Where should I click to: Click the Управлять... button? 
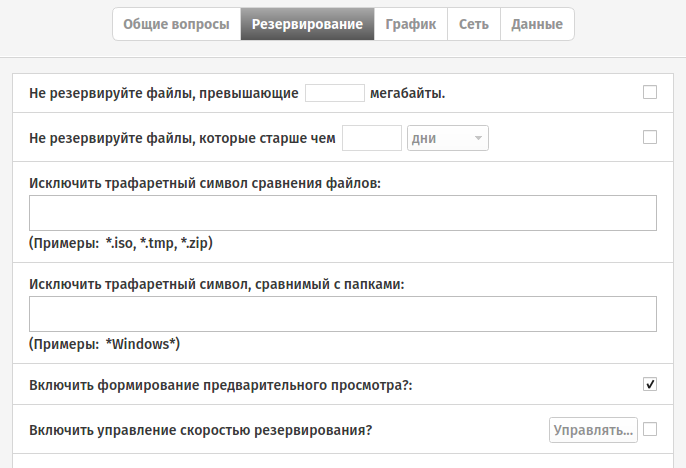tap(593, 430)
